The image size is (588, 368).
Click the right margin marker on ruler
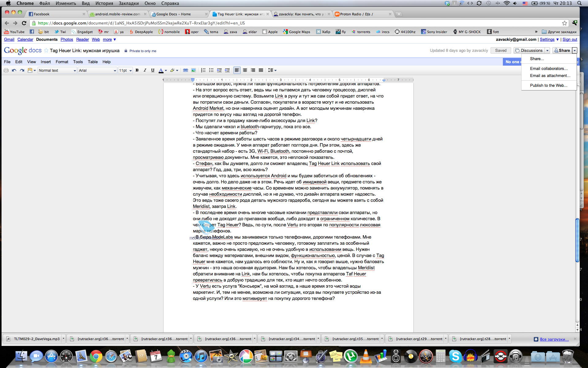pos(384,80)
